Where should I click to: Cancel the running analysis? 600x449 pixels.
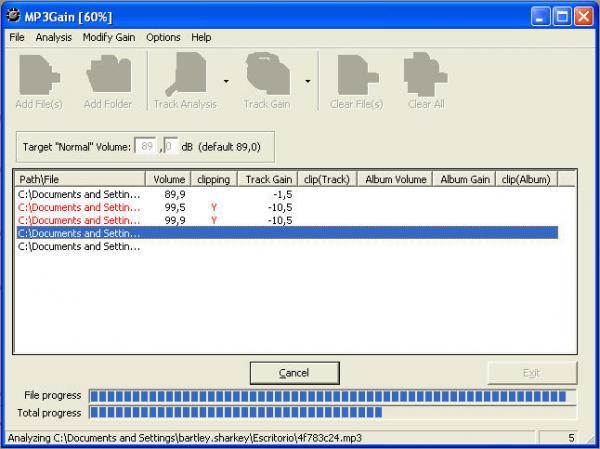pos(294,373)
